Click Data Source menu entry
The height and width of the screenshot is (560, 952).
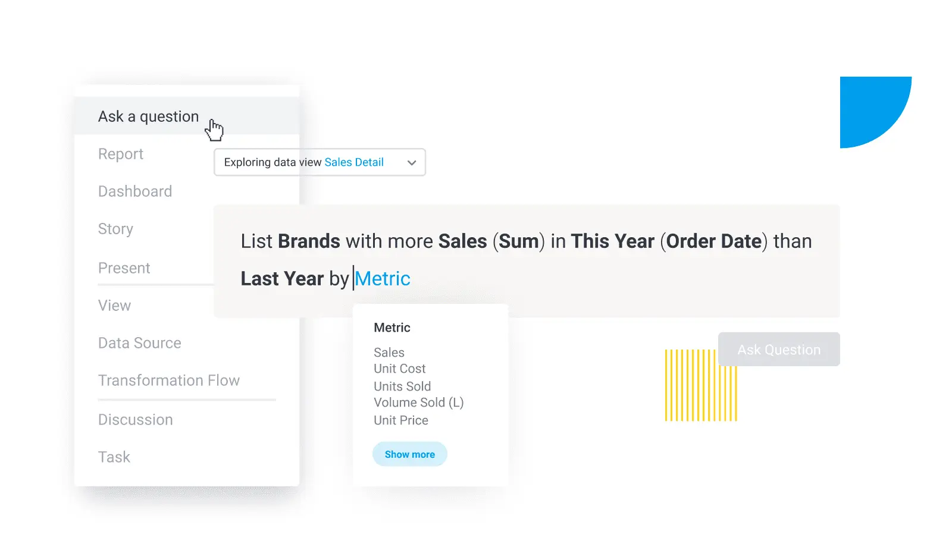pos(139,343)
